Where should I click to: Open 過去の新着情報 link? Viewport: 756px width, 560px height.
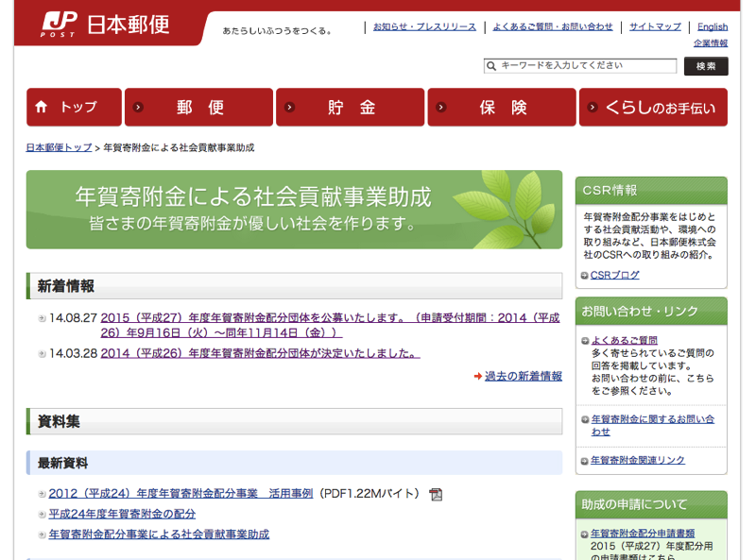[524, 376]
